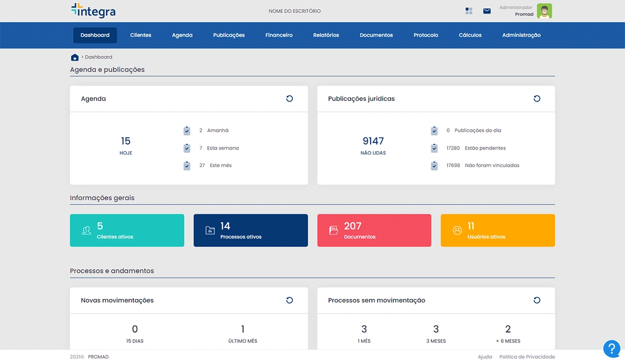
Task: Open the help question mark bubble
Action: [611, 348]
